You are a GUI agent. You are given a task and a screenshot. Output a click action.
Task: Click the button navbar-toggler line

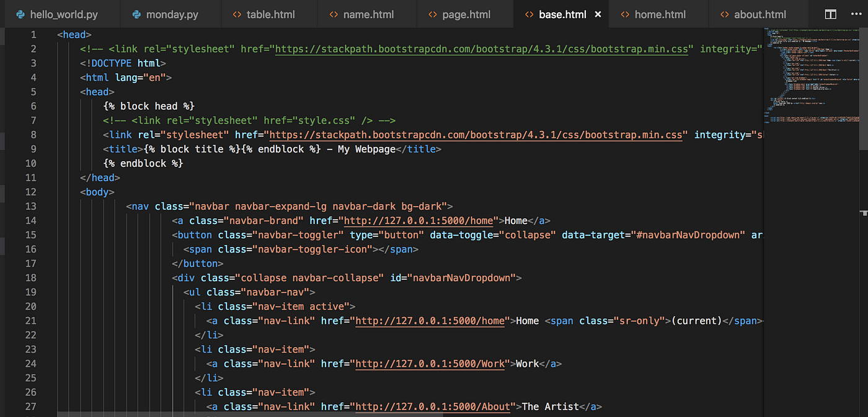coord(467,235)
